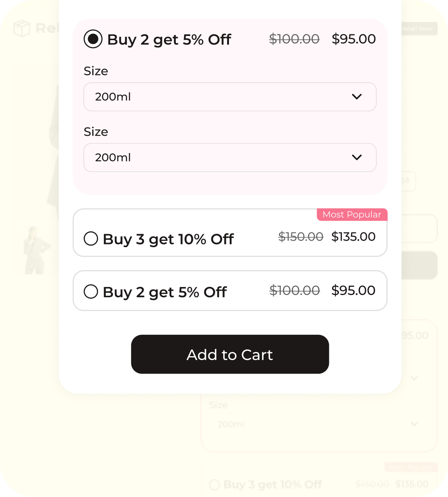Click the faded "Most Popular" tag in the background

[410, 467]
